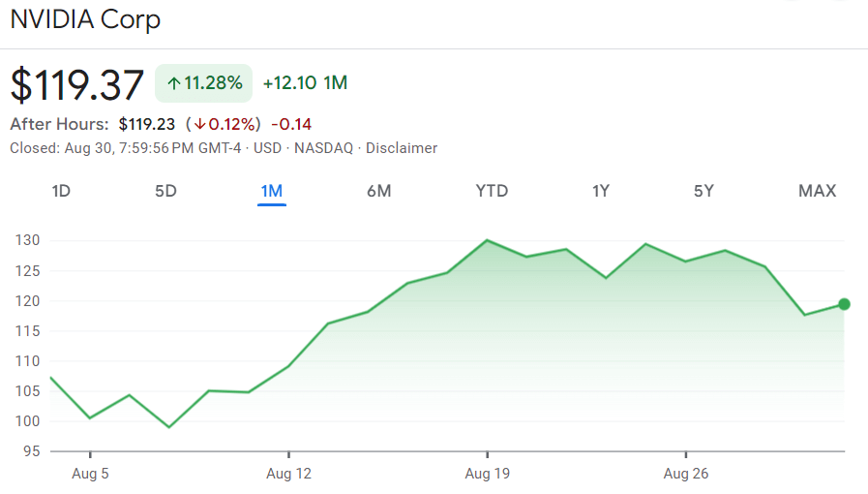Select the 1Y time range tab
868x494 pixels.
(601, 191)
